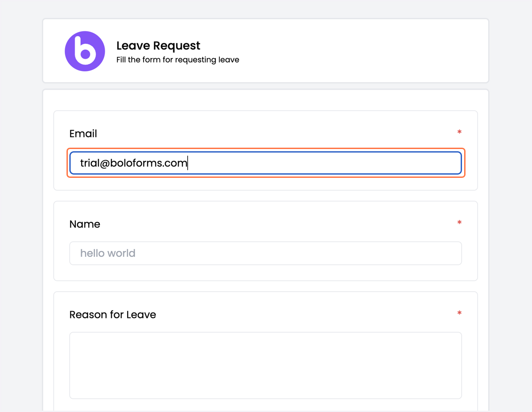Click the Reason for Leave label

tap(113, 314)
